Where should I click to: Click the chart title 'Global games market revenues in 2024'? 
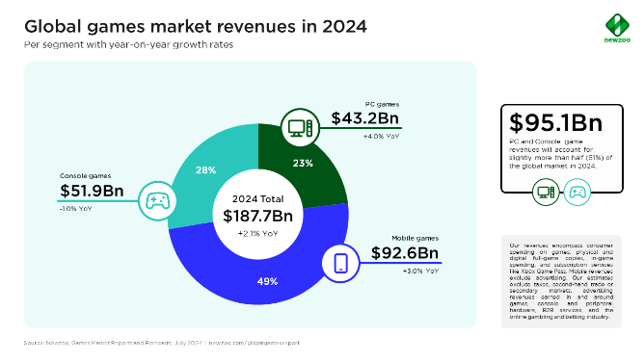pos(196,27)
